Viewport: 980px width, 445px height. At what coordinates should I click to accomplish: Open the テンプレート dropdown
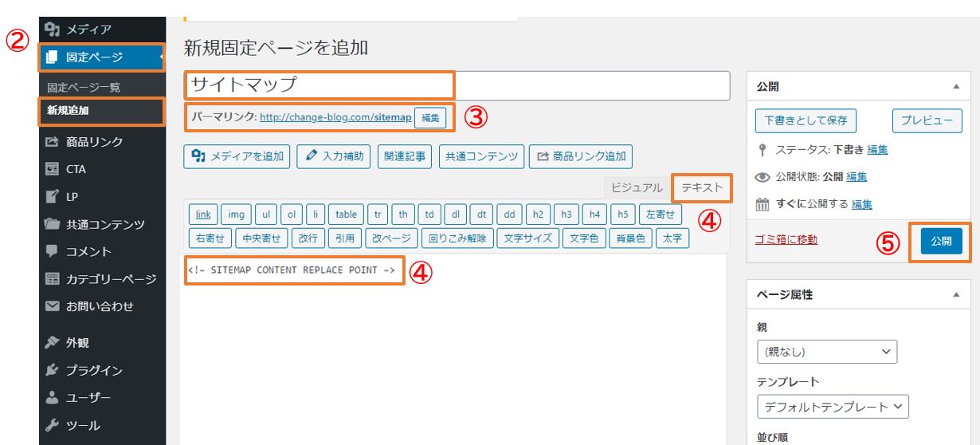pyautogui.click(x=833, y=407)
